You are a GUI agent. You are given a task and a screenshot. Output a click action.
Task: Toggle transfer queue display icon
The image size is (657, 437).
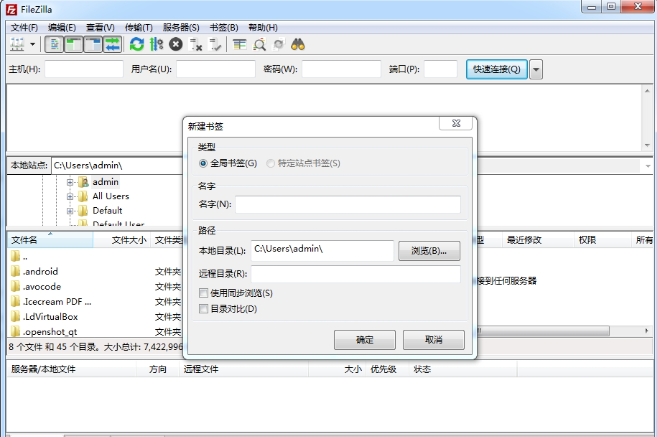point(112,44)
